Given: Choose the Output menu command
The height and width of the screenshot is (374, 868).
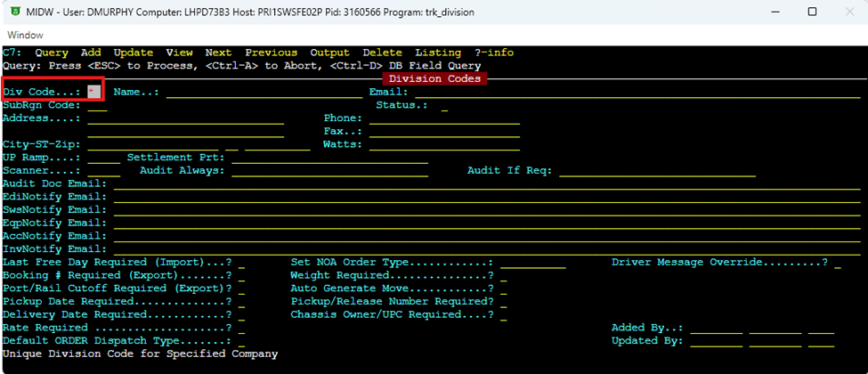Looking at the screenshot, I should click(x=330, y=53).
